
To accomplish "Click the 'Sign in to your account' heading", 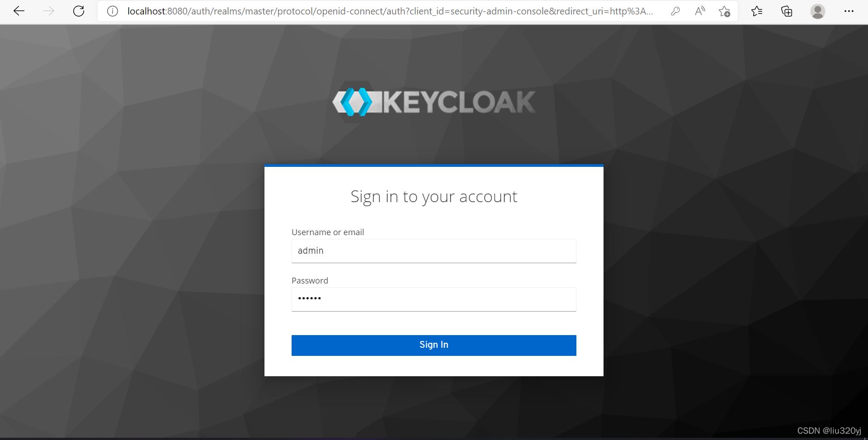I will click(434, 197).
